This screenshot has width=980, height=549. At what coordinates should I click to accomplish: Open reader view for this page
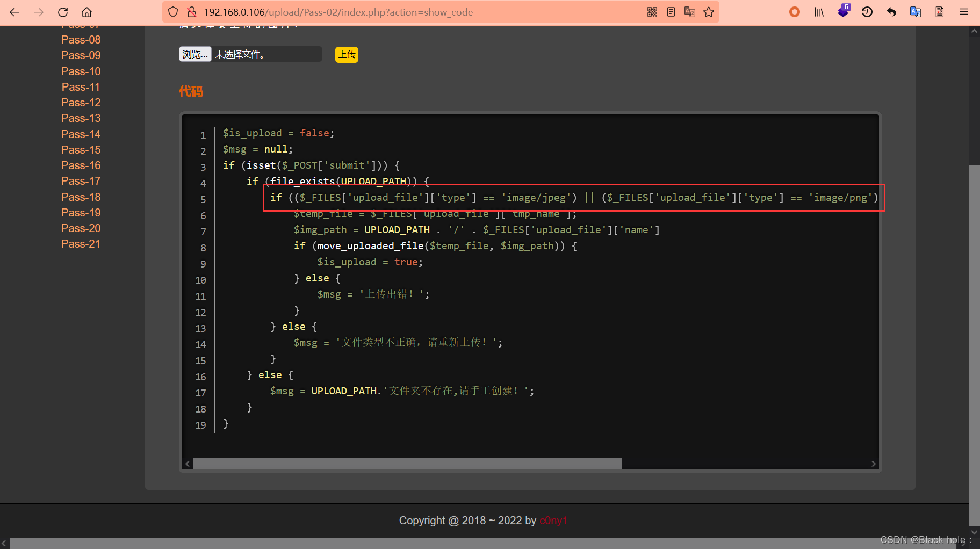(671, 11)
